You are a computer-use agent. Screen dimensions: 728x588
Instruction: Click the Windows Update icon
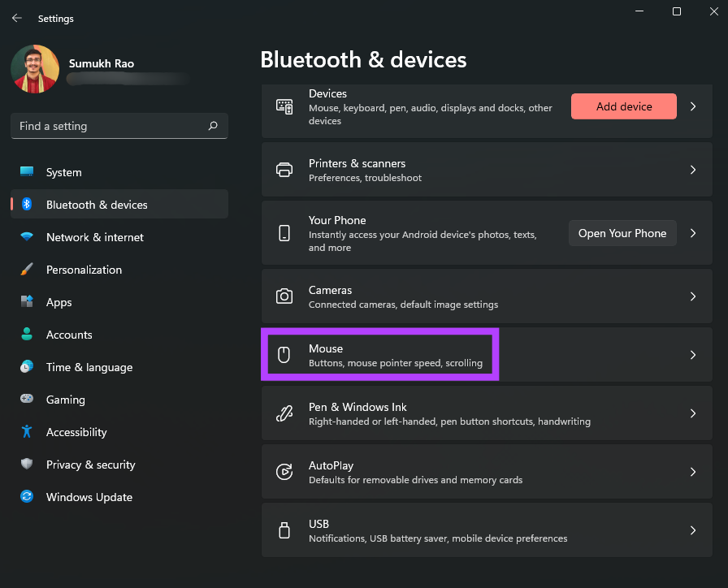(27, 497)
